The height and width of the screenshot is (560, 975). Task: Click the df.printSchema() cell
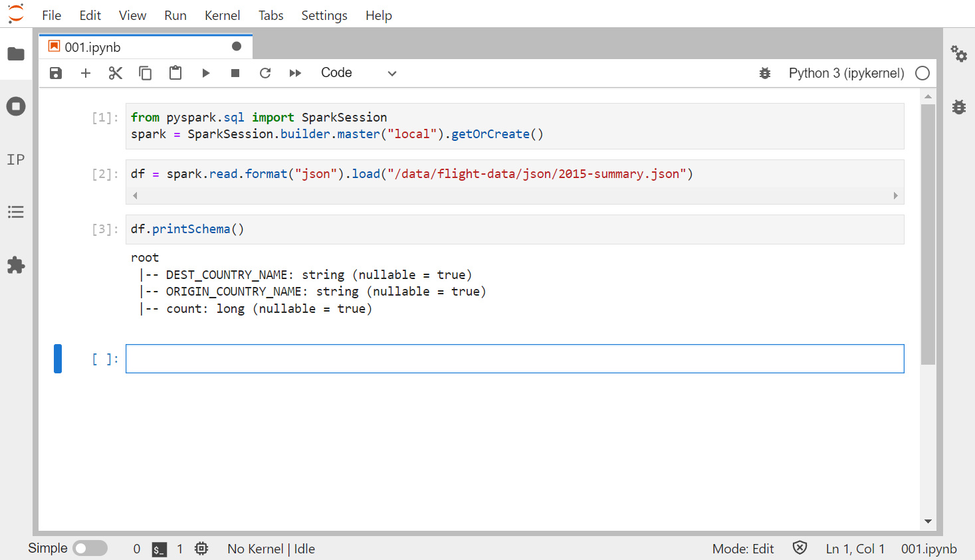515,229
